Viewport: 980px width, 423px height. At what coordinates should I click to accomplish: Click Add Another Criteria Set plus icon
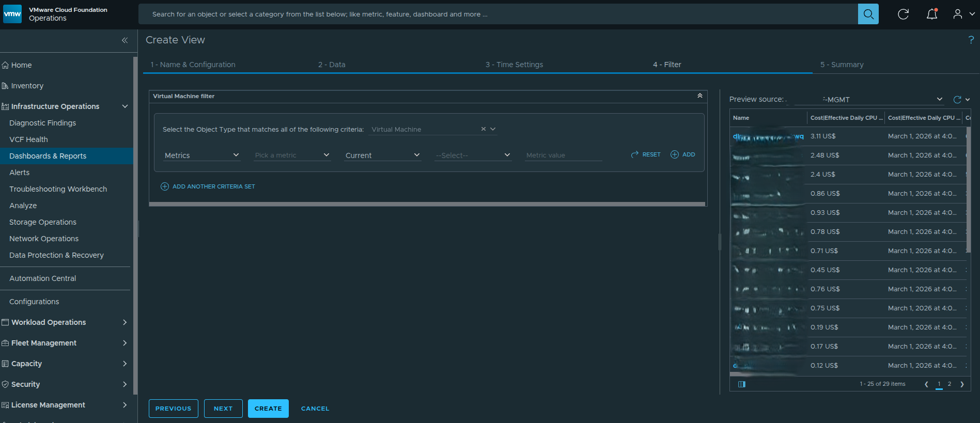[165, 186]
